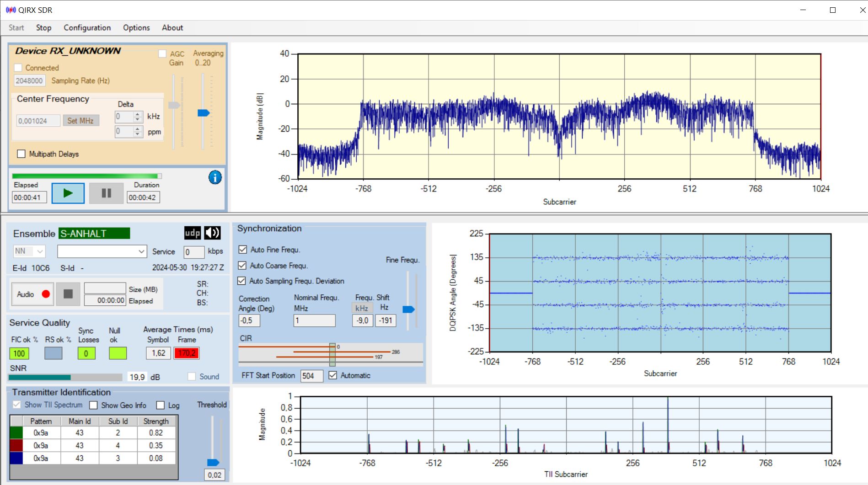The height and width of the screenshot is (485, 868).
Task: Mute audio with the speaker icon
Action: pyautogui.click(x=212, y=233)
